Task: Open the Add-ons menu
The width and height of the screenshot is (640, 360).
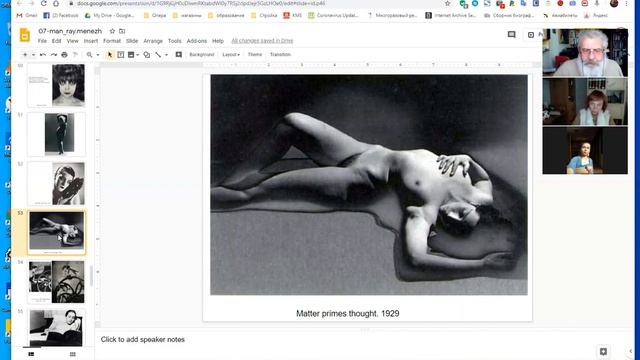Action: click(x=197, y=41)
